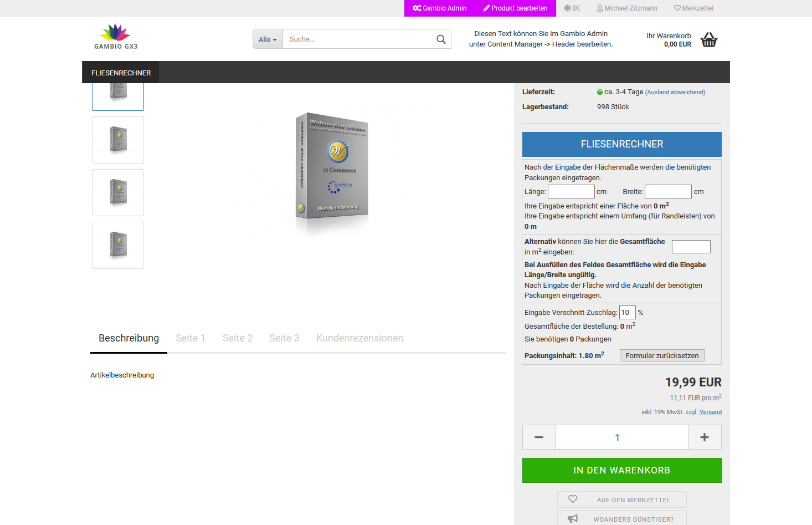Click the 998 Stück stock value

coord(613,107)
